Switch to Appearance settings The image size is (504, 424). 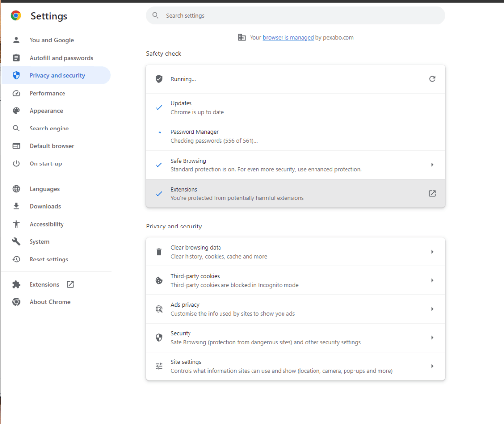tap(56, 111)
